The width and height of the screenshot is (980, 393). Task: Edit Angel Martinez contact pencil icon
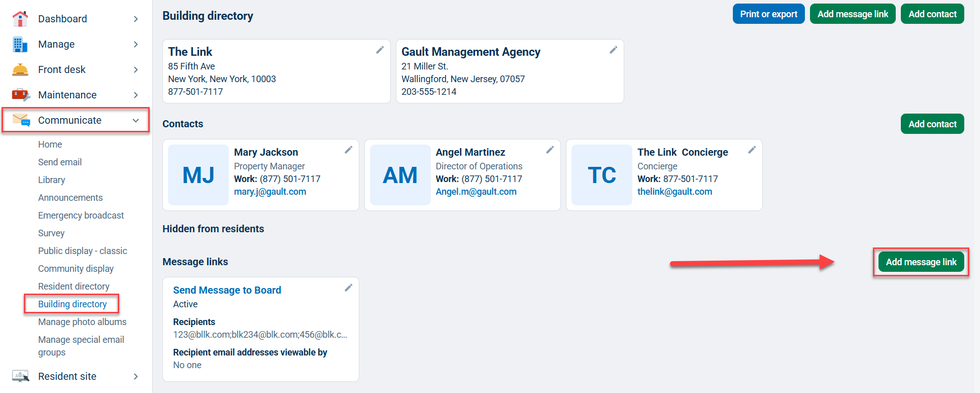coord(550,150)
